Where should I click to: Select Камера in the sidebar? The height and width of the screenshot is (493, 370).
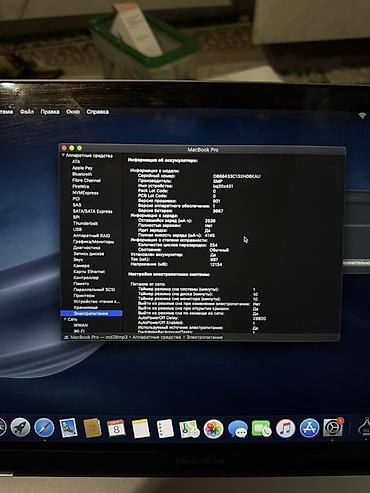click(x=81, y=266)
